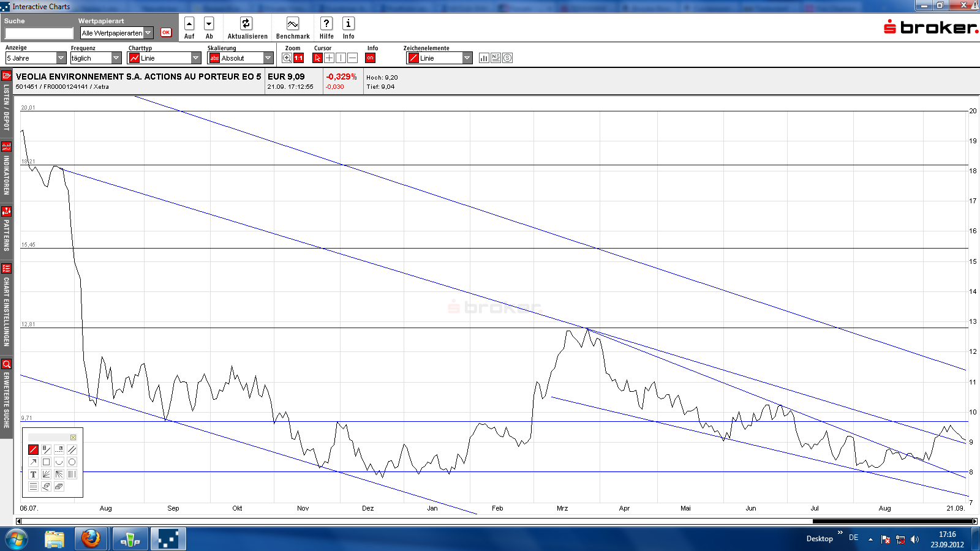The width and height of the screenshot is (980, 551).
Task: Click the DE language indicator
Action: click(853, 538)
